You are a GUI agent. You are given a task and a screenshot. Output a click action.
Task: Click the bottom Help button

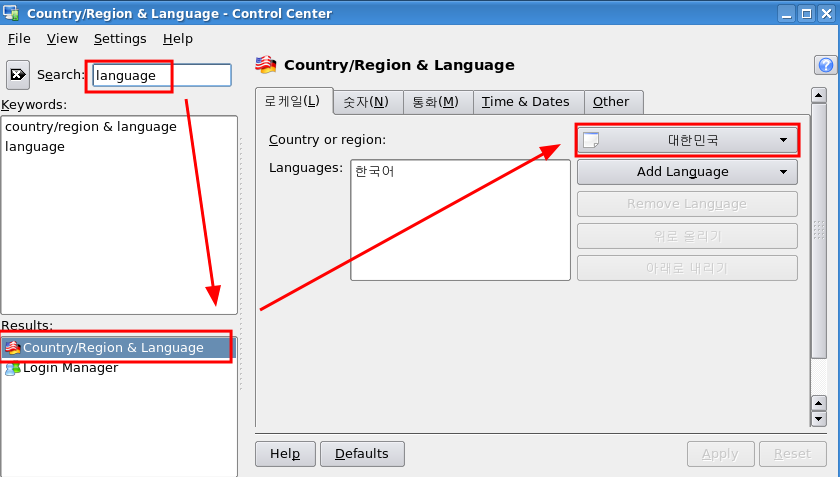pyautogui.click(x=285, y=454)
